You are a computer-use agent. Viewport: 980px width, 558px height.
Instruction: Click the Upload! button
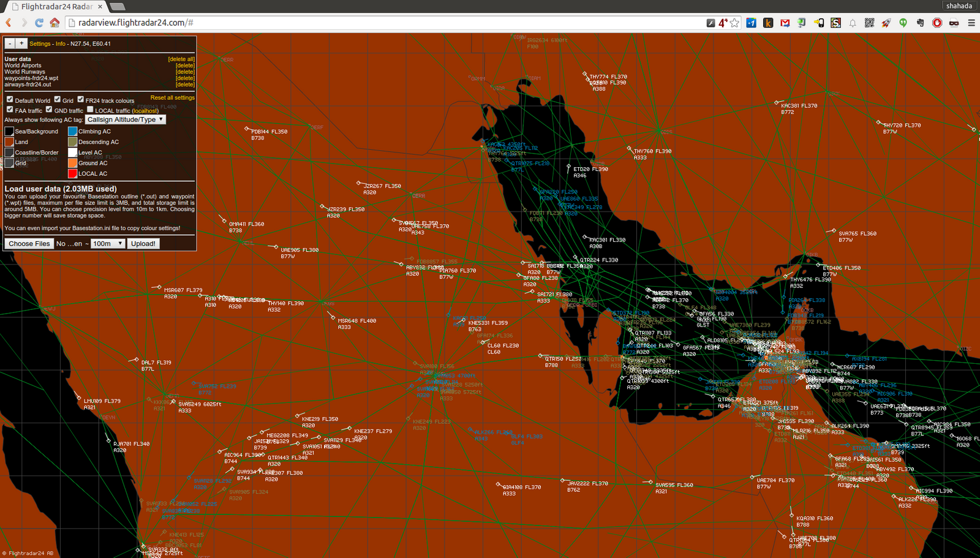click(143, 244)
